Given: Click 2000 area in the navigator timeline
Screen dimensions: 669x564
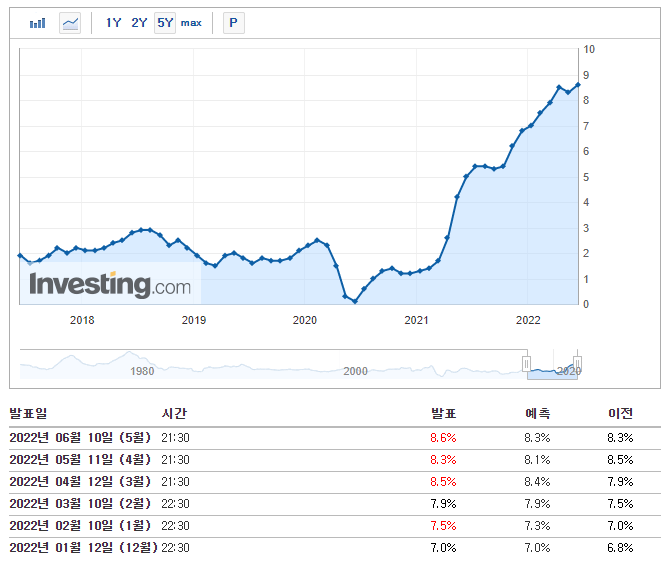Looking at the screenshot, I should (x=355, y=371).
